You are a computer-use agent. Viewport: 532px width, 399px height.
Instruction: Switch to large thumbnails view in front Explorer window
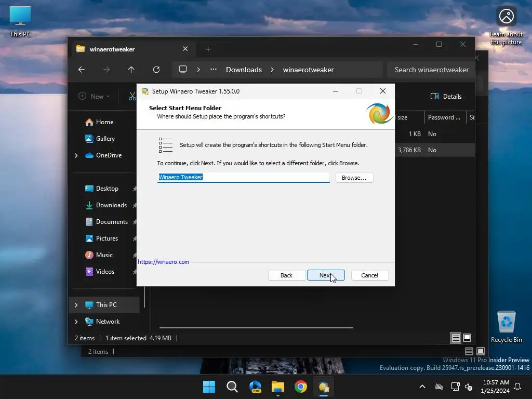[x=467, y=338]
